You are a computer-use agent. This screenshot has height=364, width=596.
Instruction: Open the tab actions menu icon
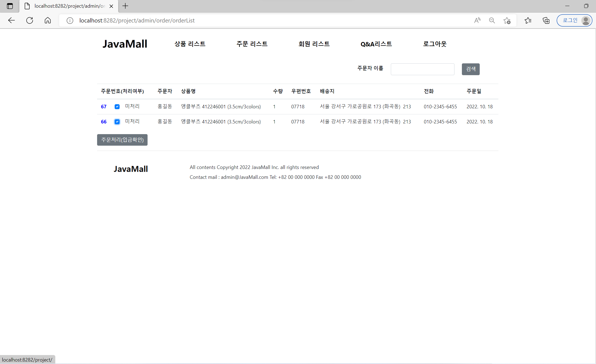10,6
